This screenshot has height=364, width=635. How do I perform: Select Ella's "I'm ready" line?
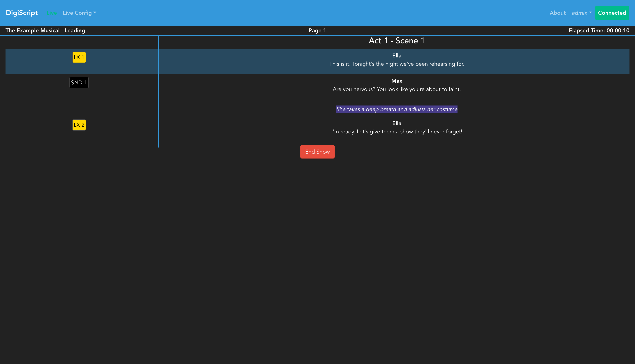point(397,132)
